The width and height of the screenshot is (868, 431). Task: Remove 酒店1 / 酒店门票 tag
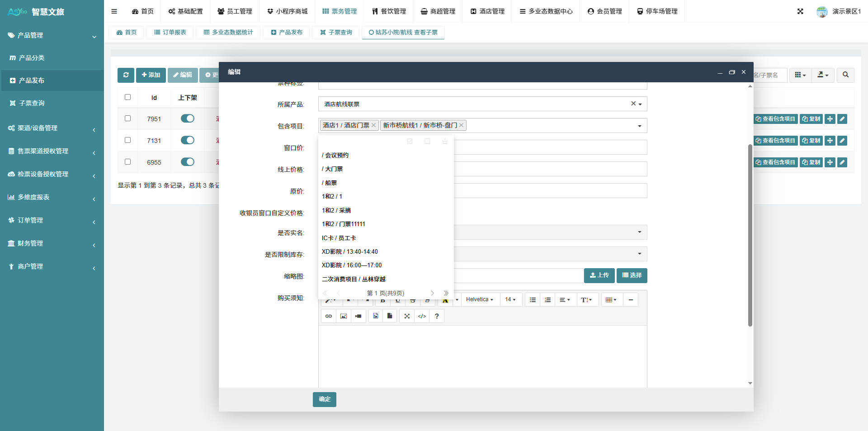click(373, 125)
